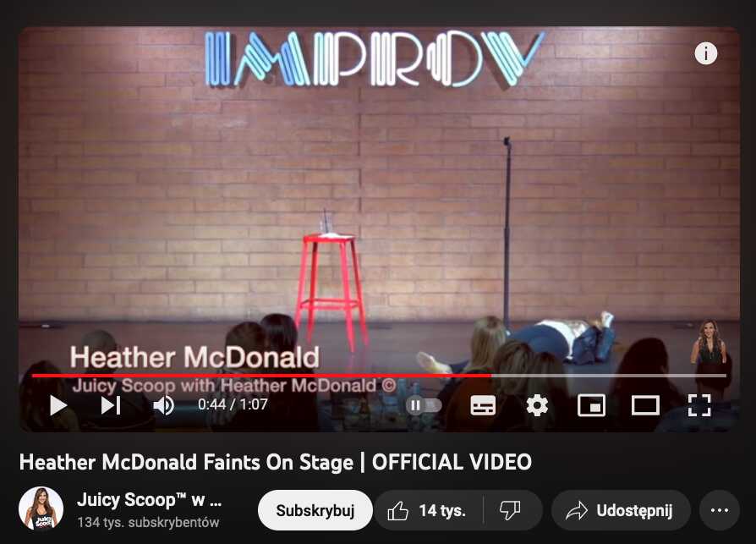
Task: Enter fullscreen mode
Action: tap(699, 405)
